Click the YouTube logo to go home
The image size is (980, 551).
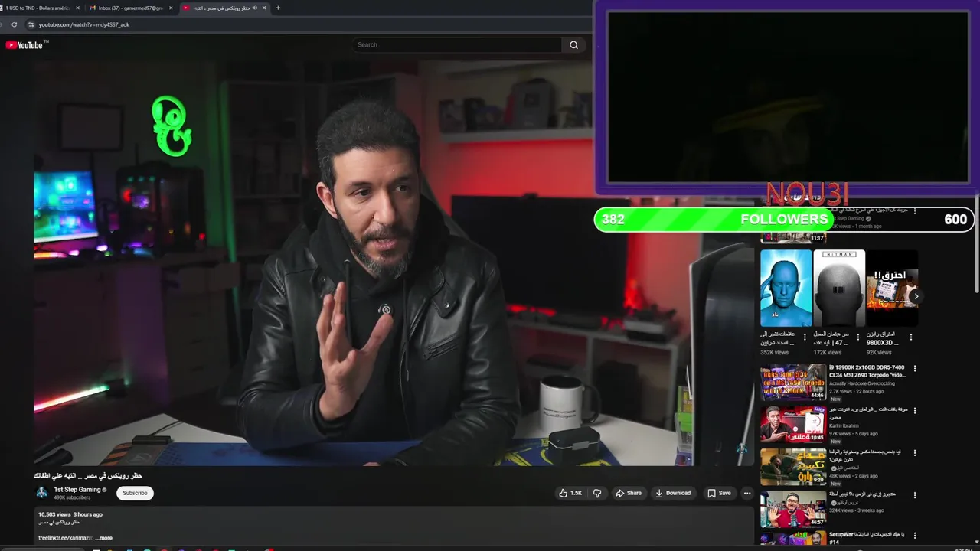click(x=24, y=45)
